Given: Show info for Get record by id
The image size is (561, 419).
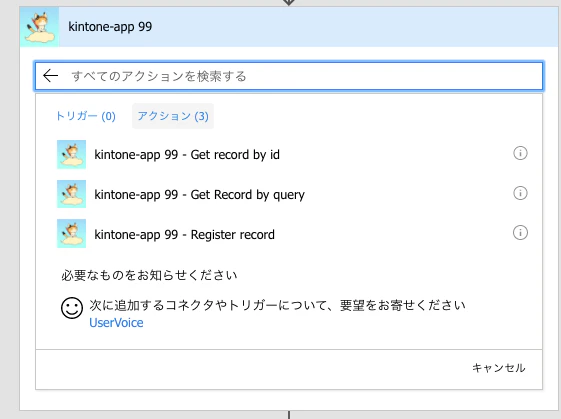Looking at the screenshot, I should pos(520,153).
